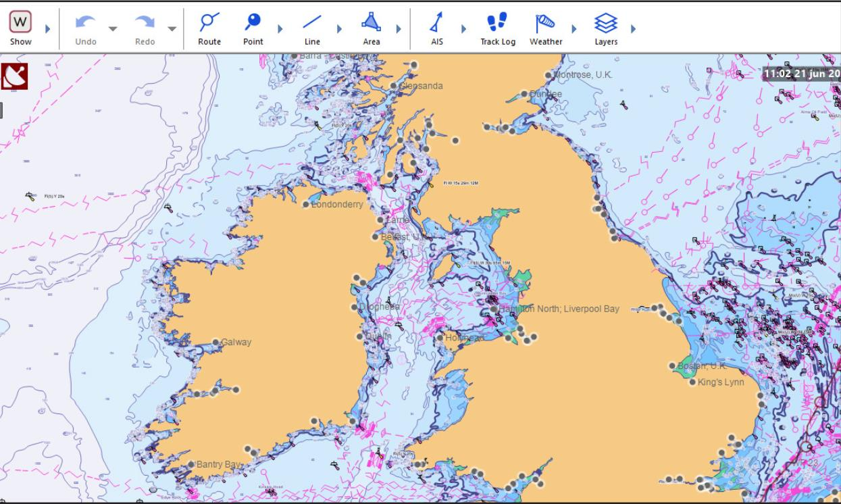Select the King's Lynn port marker
The image size is (841, 504).
(692, 382)
